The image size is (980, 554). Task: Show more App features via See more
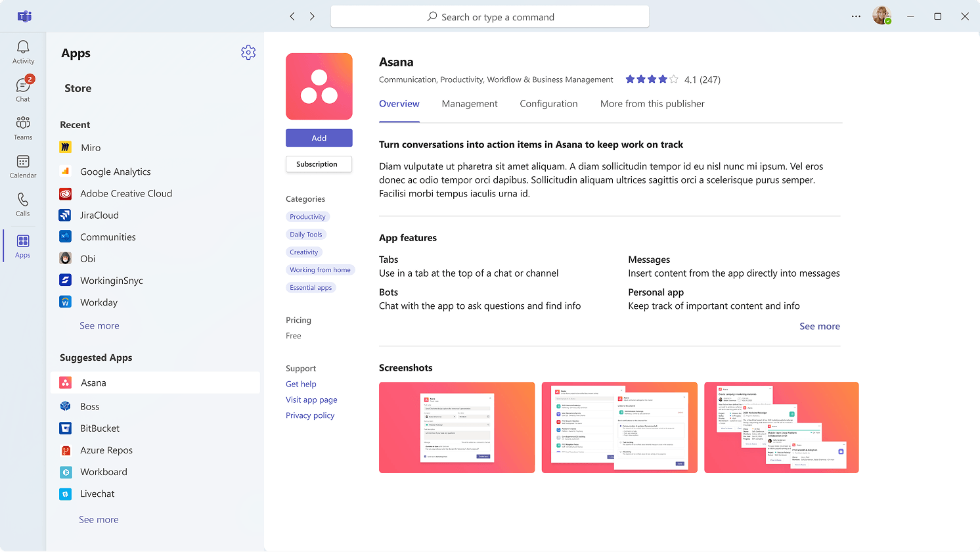[819, 326]
